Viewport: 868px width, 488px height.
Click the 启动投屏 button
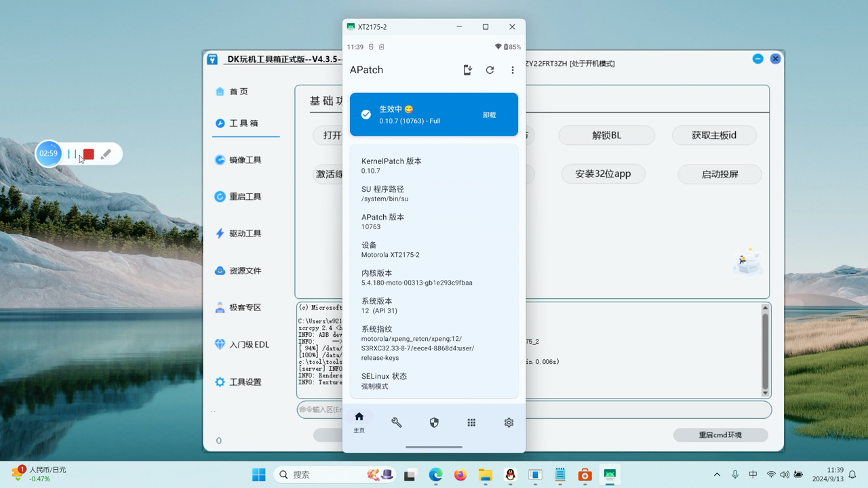click(x=720, y=174)
